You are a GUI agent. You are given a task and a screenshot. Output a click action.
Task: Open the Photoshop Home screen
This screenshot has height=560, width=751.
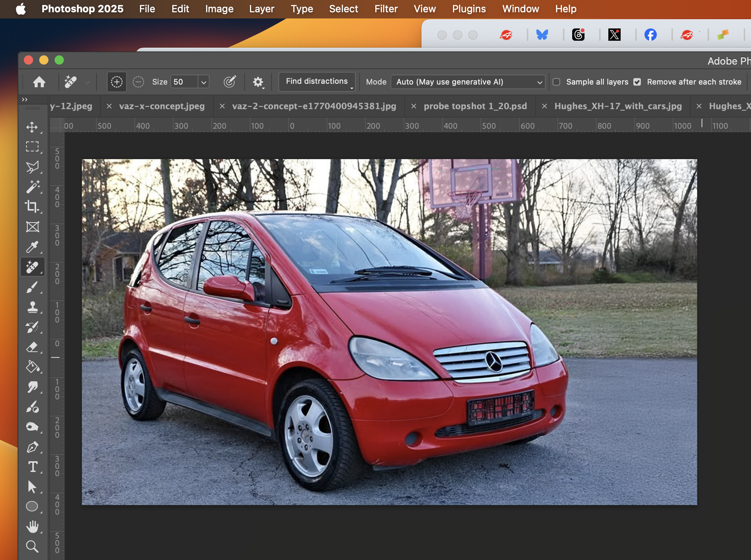pos(38,82)
